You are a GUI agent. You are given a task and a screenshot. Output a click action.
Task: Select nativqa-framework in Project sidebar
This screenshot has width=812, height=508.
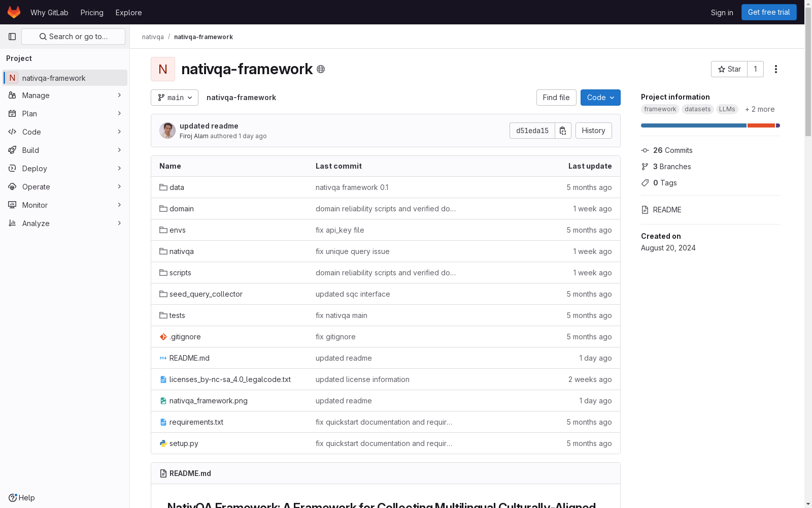(x=65, y=78)
